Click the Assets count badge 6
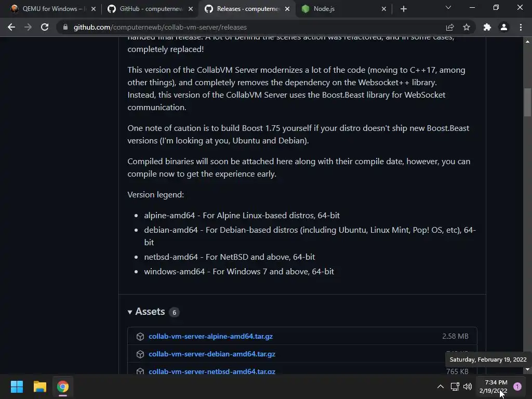 coord(175,312)
